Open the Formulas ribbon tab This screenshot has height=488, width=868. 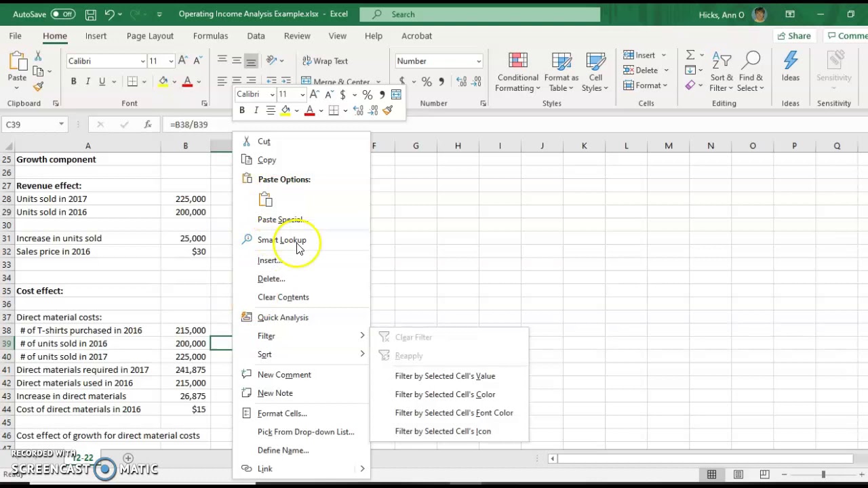pos(210,36)
